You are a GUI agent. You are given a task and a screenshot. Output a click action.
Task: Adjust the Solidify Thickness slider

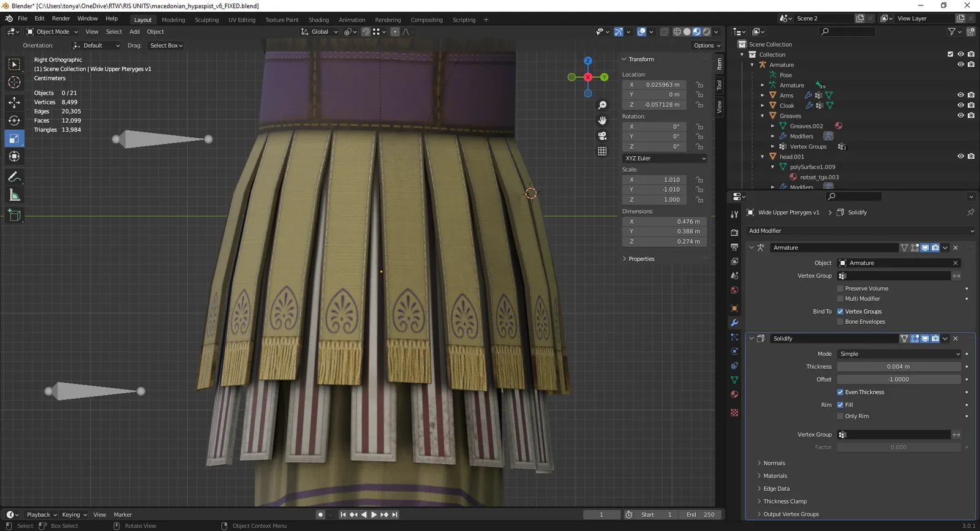(x=899, y=367)
